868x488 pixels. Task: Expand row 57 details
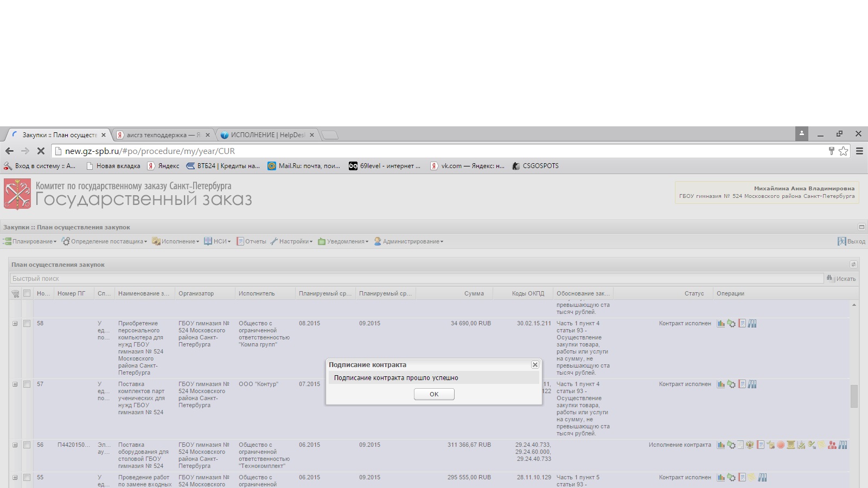[15, 384]
